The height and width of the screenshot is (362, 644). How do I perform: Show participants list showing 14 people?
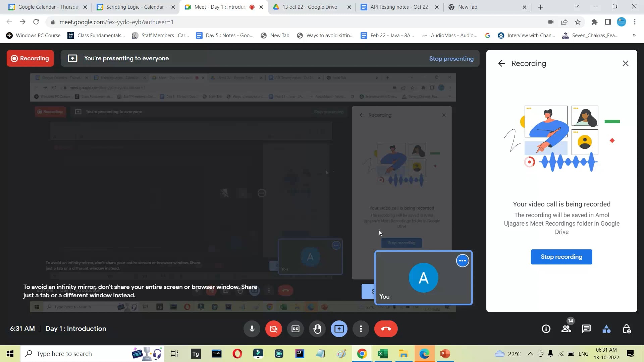click(x=566, y=329)
